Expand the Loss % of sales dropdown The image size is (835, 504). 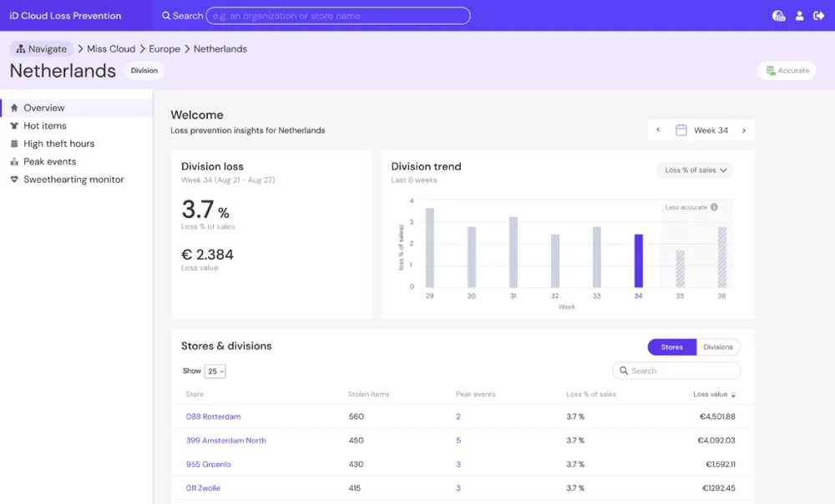click(696, 170)
